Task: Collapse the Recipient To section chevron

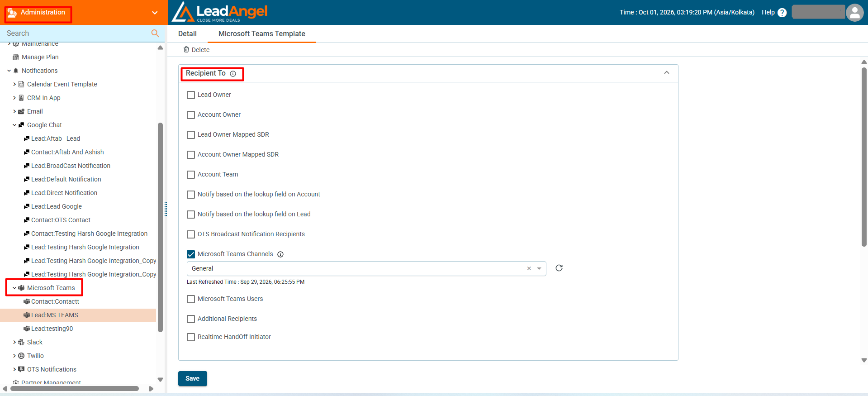Action: point(667,73)
